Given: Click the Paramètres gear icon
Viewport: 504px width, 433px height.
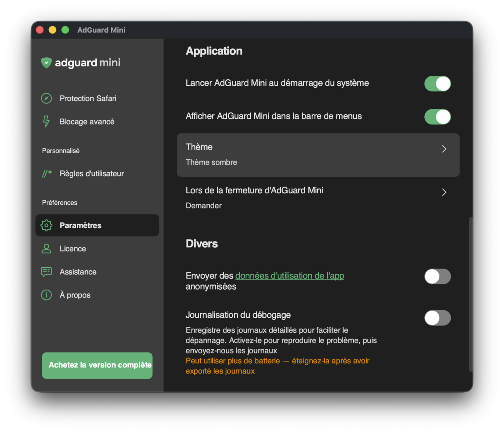Looking at the screenshot, I should tap(46, 225).
